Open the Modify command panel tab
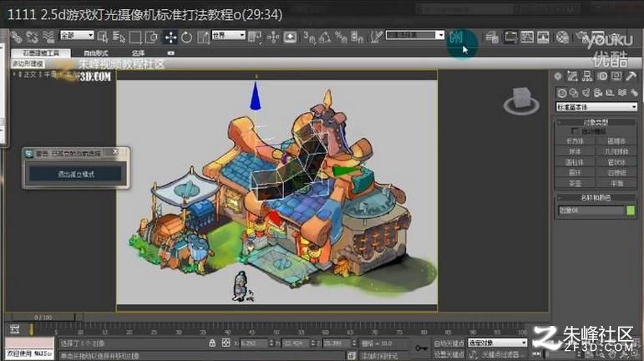This screenshot has width=644, height=361. (572, 76)
